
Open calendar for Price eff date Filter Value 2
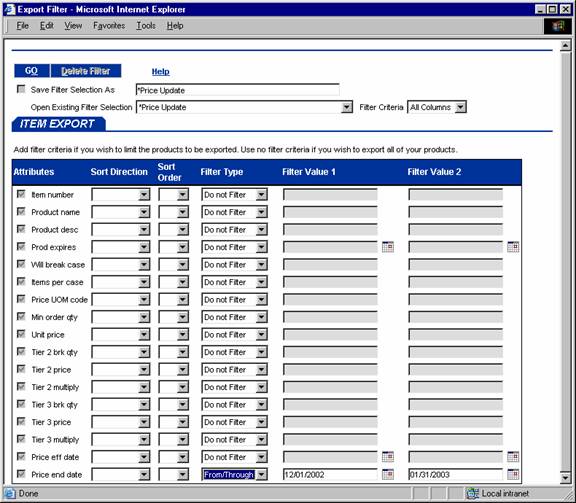(513, 457)
